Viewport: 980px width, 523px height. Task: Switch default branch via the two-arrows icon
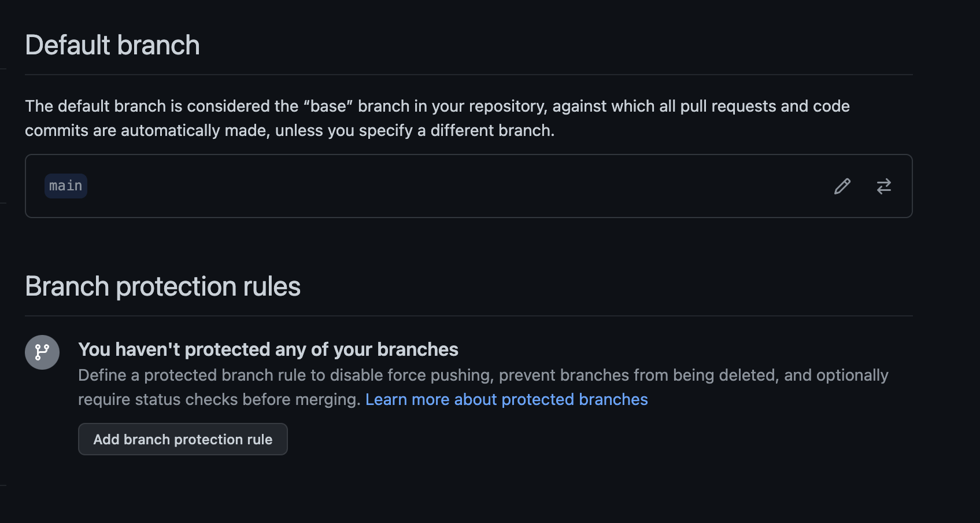884,186
